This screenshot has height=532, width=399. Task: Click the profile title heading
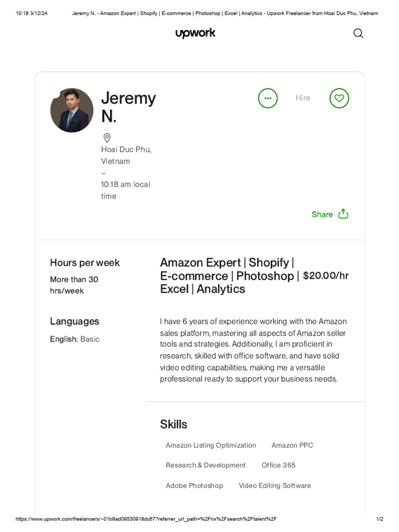coord(229,275)
